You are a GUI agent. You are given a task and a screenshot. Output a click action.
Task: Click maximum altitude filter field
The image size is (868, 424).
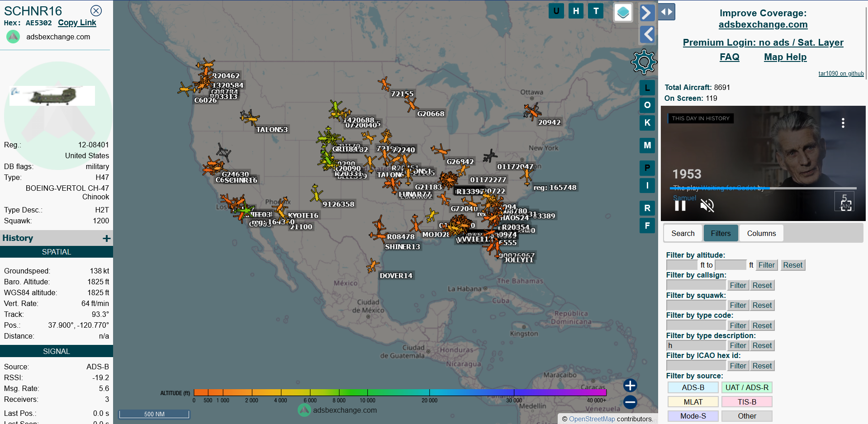730,265
